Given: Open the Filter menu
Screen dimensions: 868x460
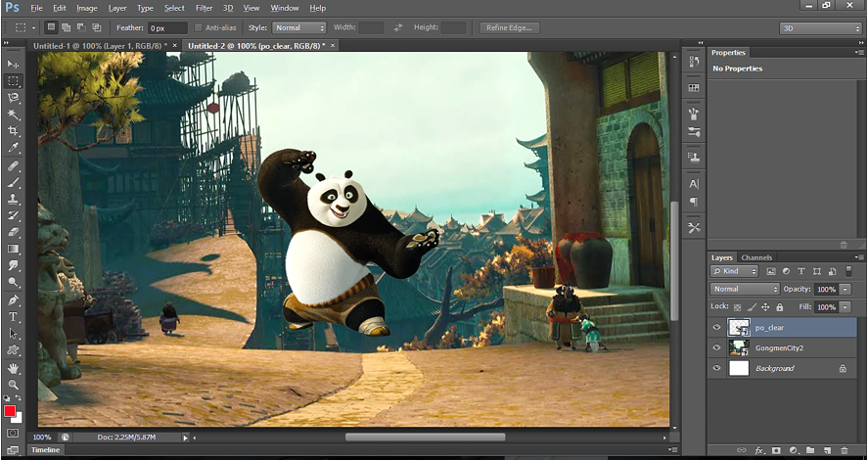Looking at the screenshot, I should tap(204, 8).
